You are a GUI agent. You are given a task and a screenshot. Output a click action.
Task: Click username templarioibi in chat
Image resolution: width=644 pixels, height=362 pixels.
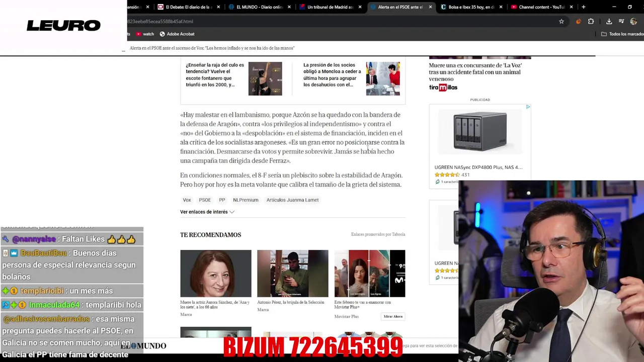pos(42,291)
